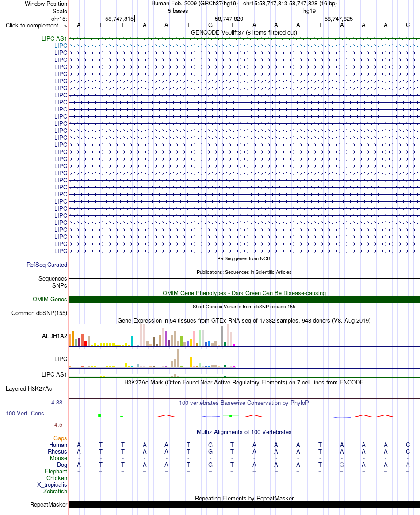The height and width of the screenshot is (515, 420).
Task: Open 'Multiz Alignments of 100 Vertebrates' title
Action: (244, 432)
